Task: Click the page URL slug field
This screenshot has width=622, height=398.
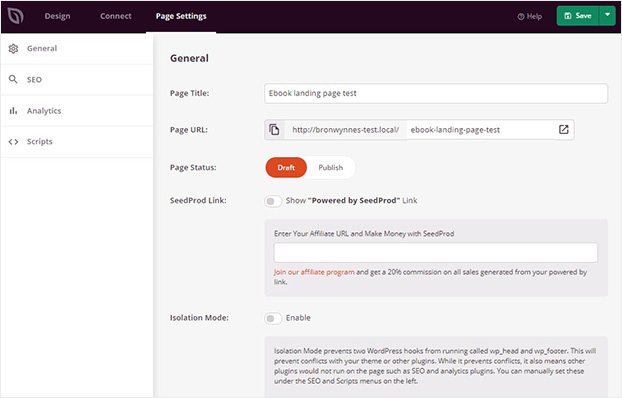Action: 480,130
